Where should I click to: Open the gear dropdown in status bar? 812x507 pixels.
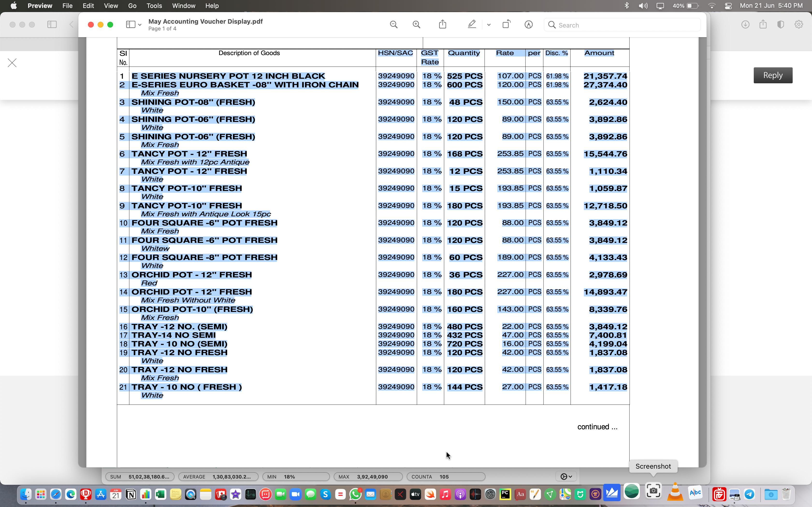pyautogui.click(x=566, y=477)
